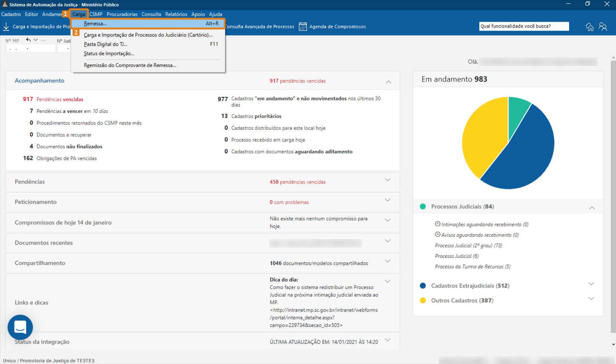
Task: Select Remessa... from the Carga menu
Action: click(x=95, y=24)
